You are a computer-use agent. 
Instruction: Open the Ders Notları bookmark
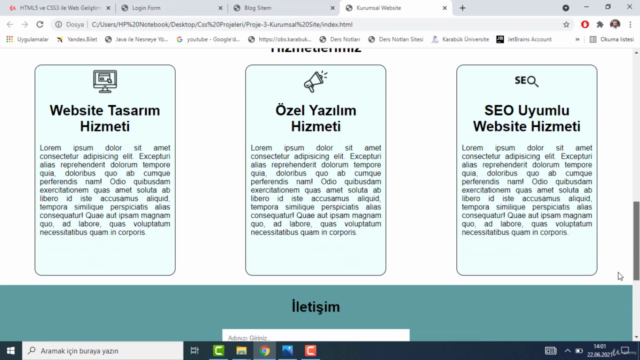[340, 39]
